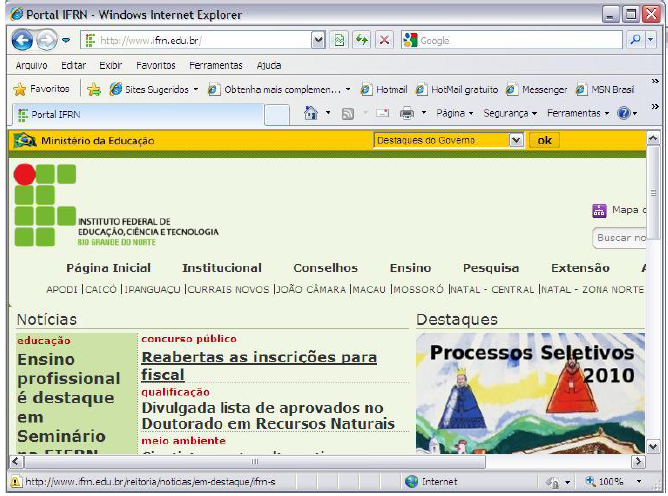The image size is (668, 496).
Task: Open Obtenha mais complementos dropdown
Action: pyautogui.click(x=279, y=89)
